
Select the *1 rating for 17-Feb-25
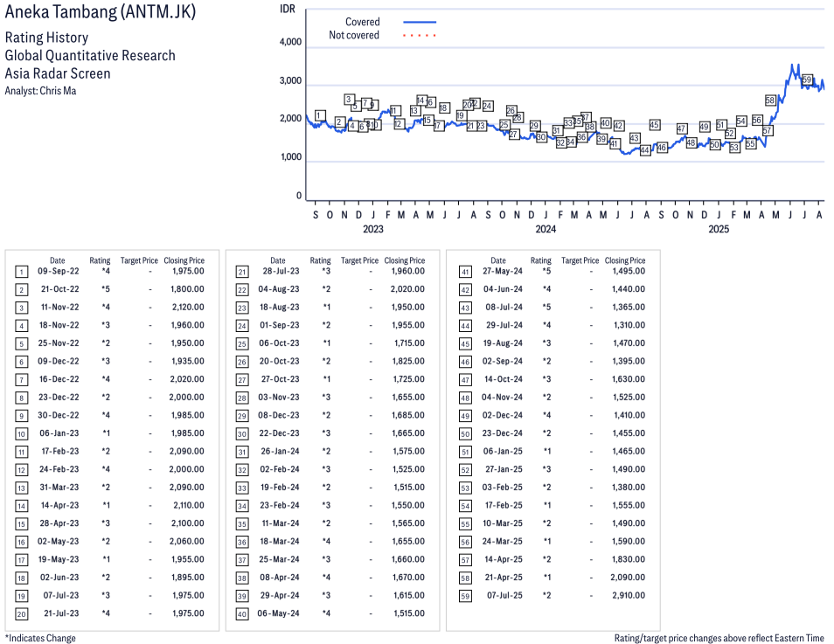click(x=547, y=505)
